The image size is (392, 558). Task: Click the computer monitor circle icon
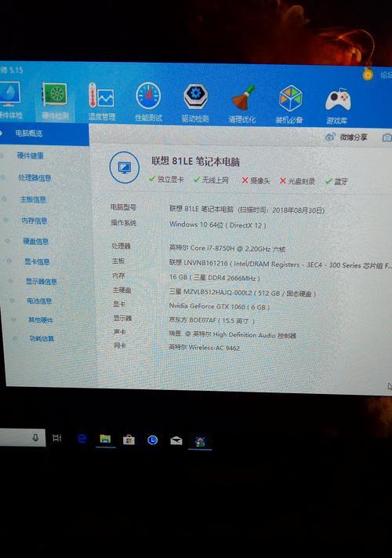pyautogui.click(x=124, y=167)
